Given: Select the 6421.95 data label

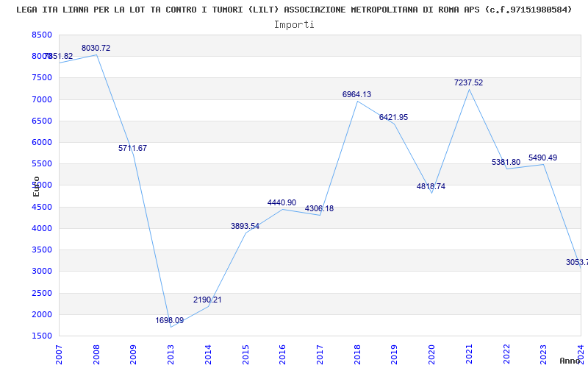Looking at the screenshot, I should tap(393, 117).
